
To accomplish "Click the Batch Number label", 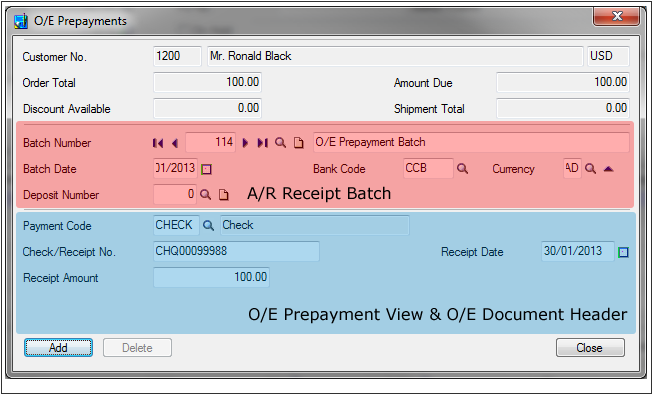I will click(57, 143).
